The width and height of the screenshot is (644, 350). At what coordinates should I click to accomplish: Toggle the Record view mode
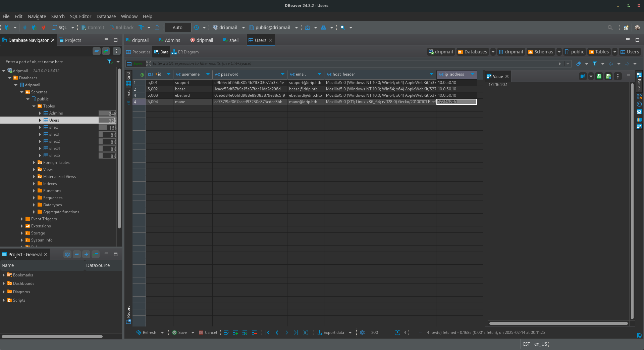point(128,314)
